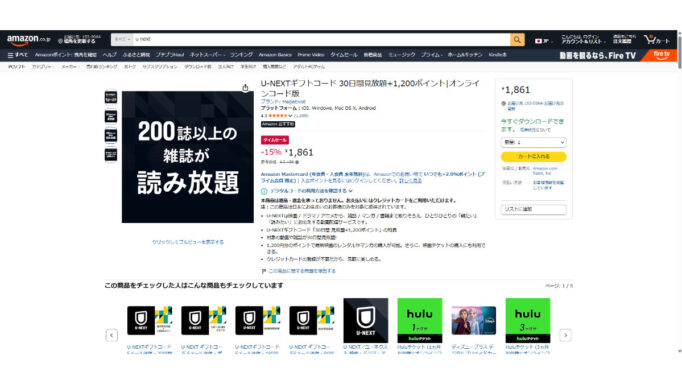Image resolution: width=682 pixels, height=384 pixels.
Task: Click the share icon above product image
Action: (245, 88)
